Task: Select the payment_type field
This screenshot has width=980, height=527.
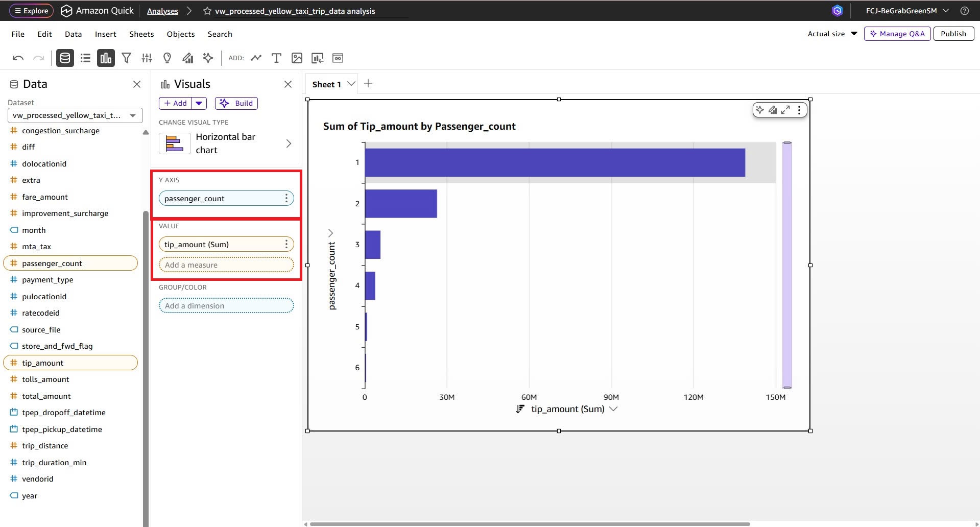Action: pyautogui.click(x=47, y=280)
